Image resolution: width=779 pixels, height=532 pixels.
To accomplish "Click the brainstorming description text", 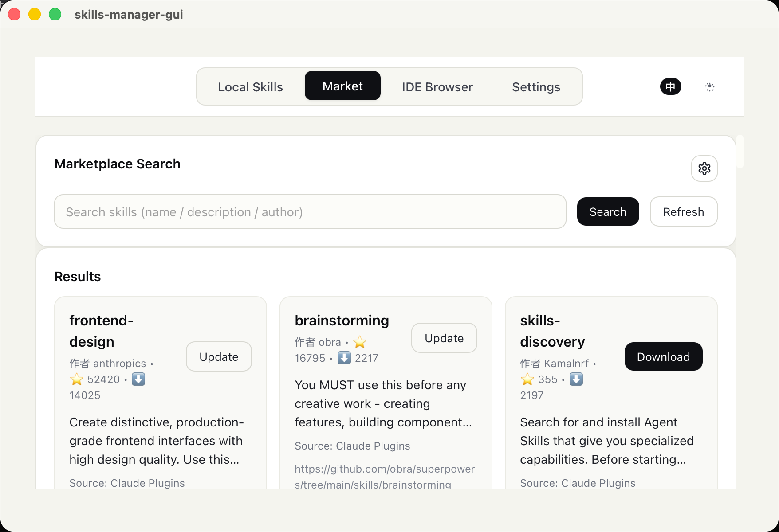I will [x=383, y=403].
